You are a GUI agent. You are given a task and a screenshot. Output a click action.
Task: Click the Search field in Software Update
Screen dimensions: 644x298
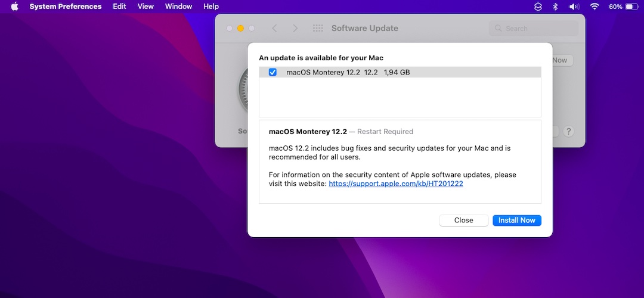click(x=534, y=29)
